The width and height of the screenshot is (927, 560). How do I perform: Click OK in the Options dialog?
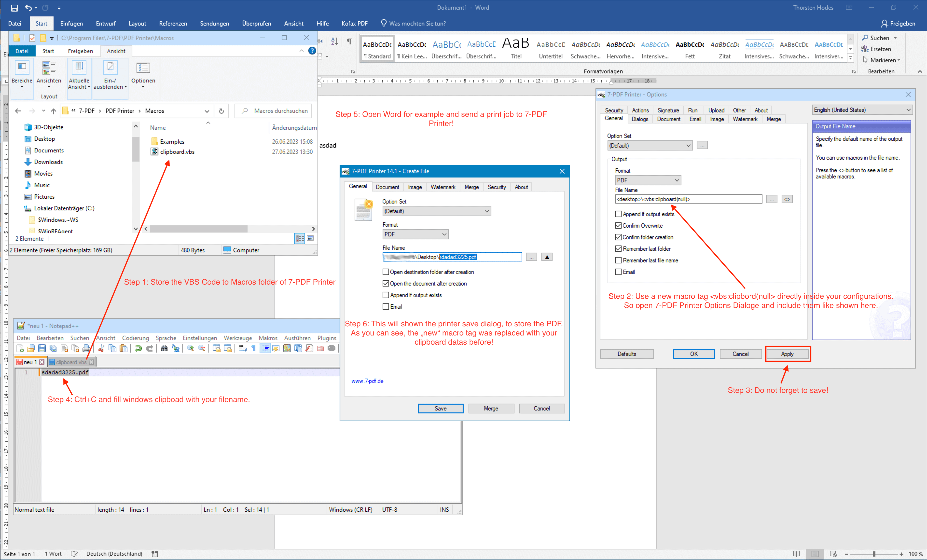694,354
